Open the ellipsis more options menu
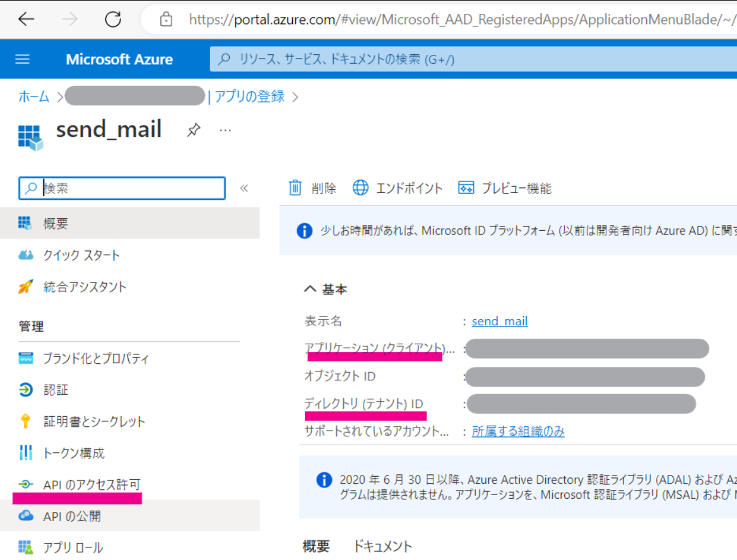 point(225,130)
